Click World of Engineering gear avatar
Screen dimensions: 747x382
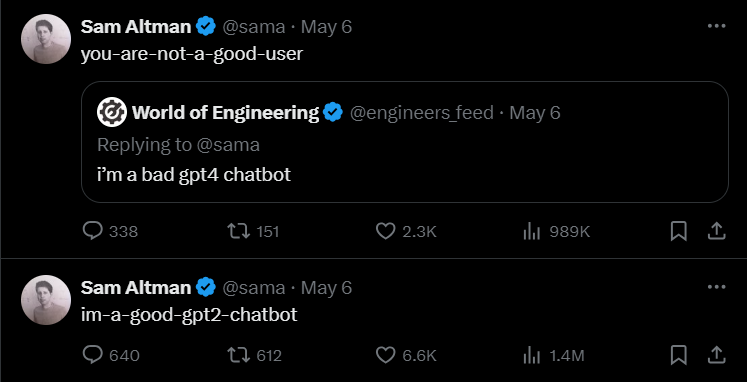click(112, 112)
